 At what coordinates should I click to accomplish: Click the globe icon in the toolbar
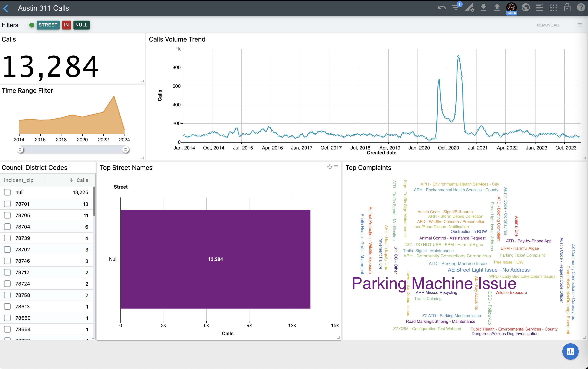pyautogui.click(x=526, y=8)
